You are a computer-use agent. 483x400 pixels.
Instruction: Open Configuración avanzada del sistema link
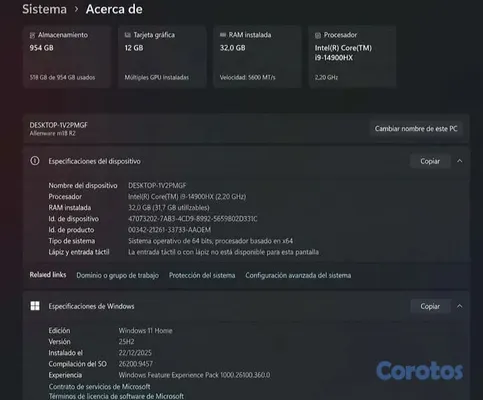click(x=298, y=275)
